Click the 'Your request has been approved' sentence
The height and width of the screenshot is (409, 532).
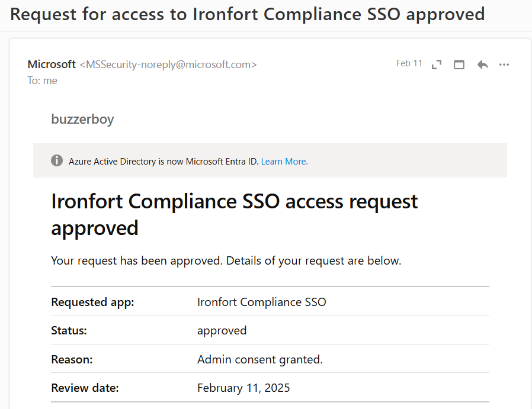(226, 260)
